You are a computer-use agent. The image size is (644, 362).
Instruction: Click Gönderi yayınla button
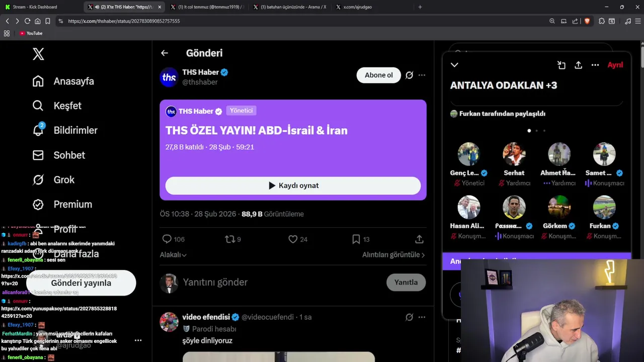pyautogui.click(x=81, y=283)
